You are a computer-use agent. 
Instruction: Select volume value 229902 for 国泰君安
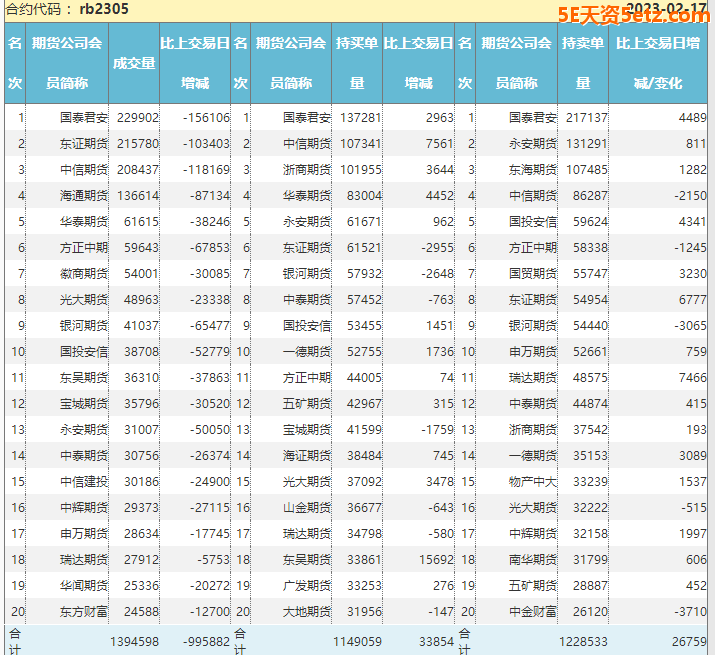[138, 118]
